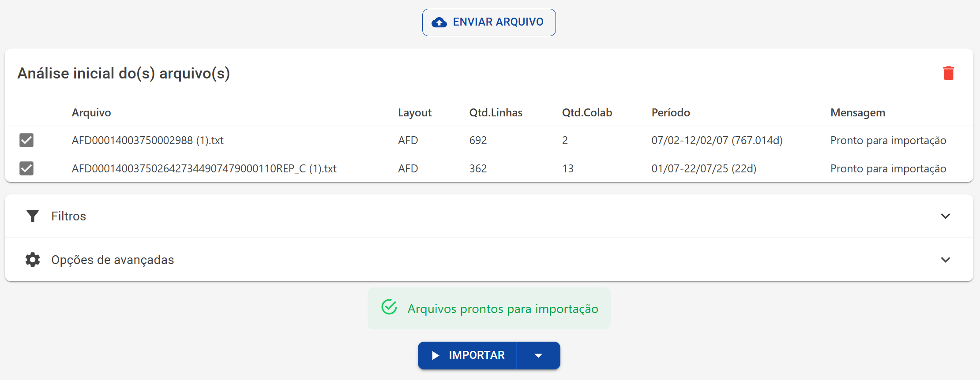Viewport: 980px width, 380px height.
Task: Click the Filtros funnel icon
Action: (x=33, y=216)
